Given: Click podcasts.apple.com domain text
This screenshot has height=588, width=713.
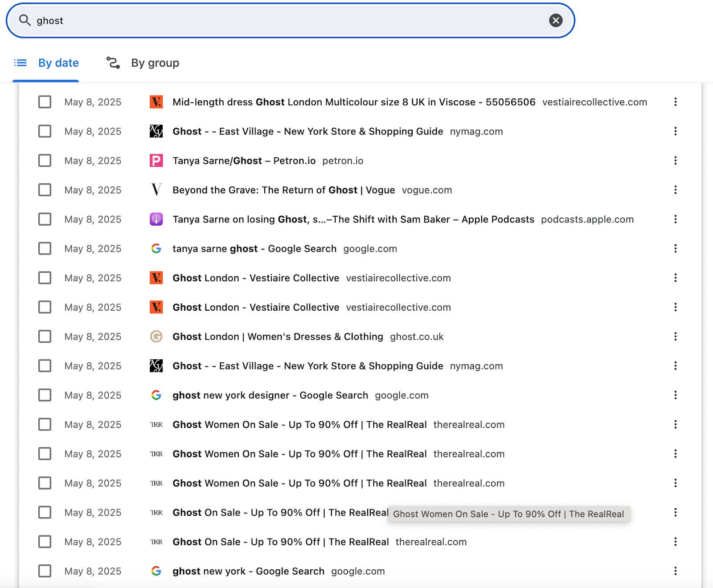Looking at the screenshot, I should pos(587,219).
